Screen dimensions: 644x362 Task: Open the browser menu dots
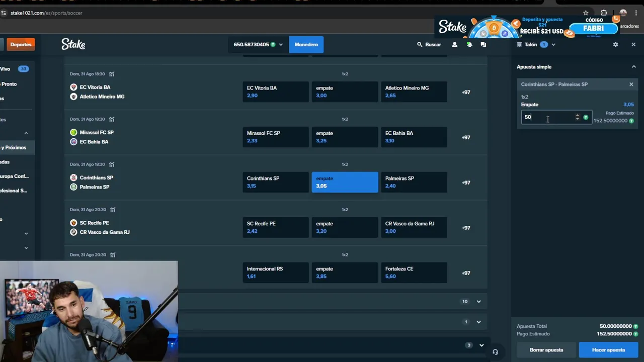click(x=636, y=13)
